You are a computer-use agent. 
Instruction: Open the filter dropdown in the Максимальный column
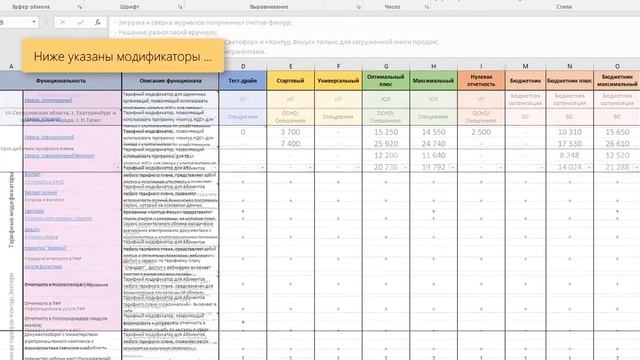point(452,167)
